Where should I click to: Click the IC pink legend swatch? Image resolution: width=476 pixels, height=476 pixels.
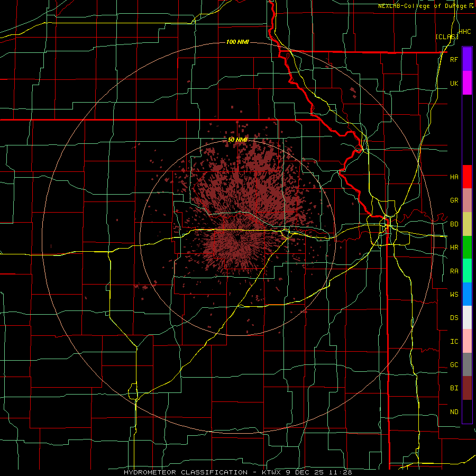pos(467,341)
